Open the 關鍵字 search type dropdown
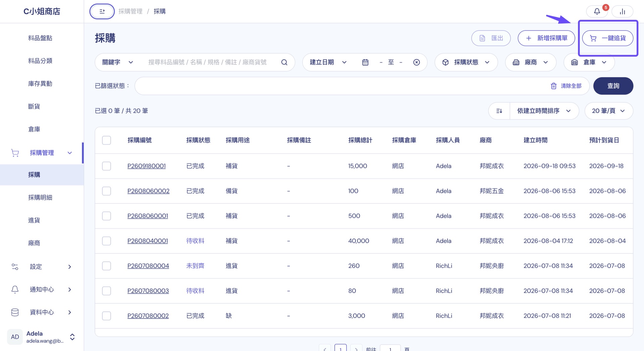Screen dimensions: 644x351 tap(118, 62)
